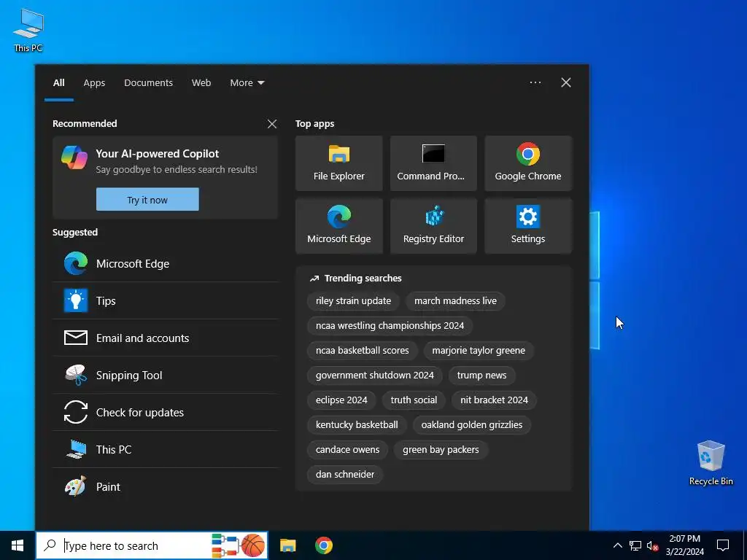Open This PC in Suggested list

pos(166,449)
